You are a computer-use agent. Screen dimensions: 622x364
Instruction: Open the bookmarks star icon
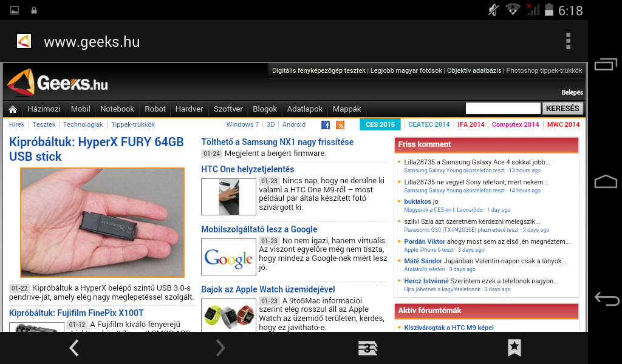click(514, 348)
